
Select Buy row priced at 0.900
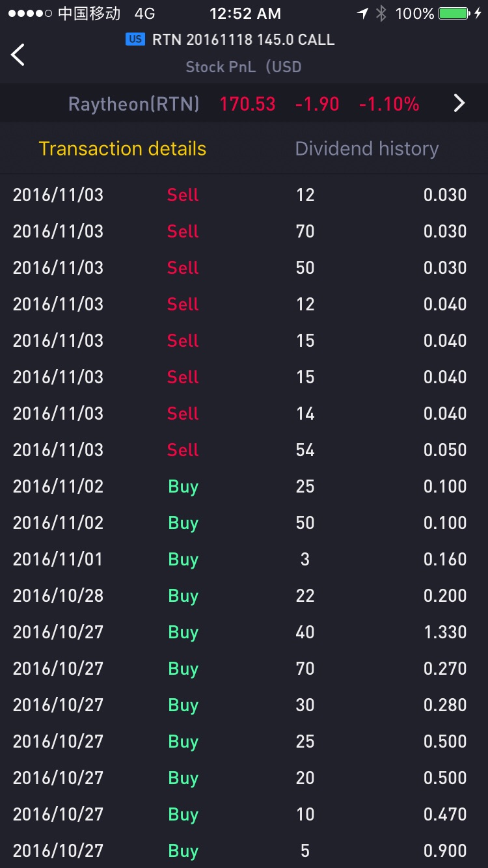tap(244, 850)
